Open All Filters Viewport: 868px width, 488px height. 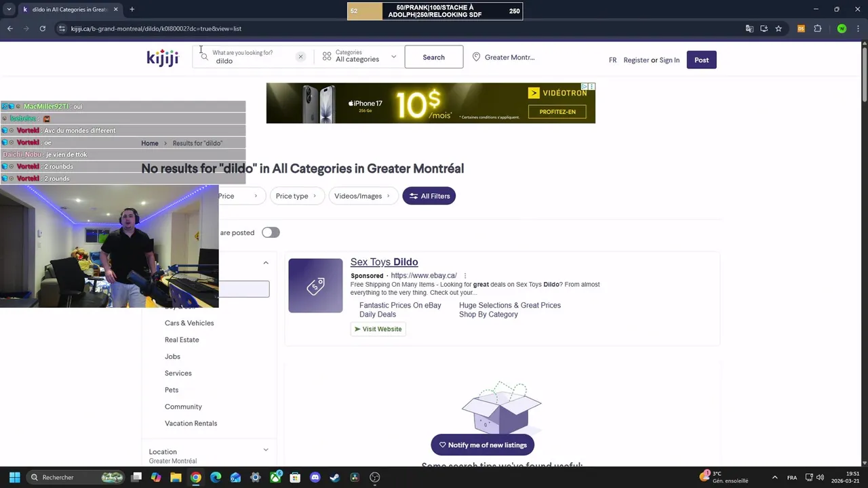coord(429,196)
